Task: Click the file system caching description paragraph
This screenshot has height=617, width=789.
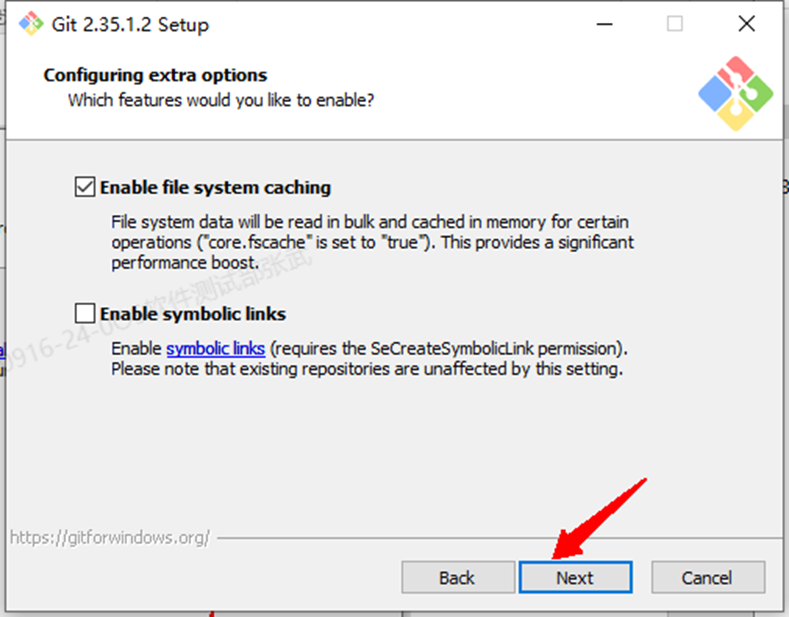Action: point(370,242)
